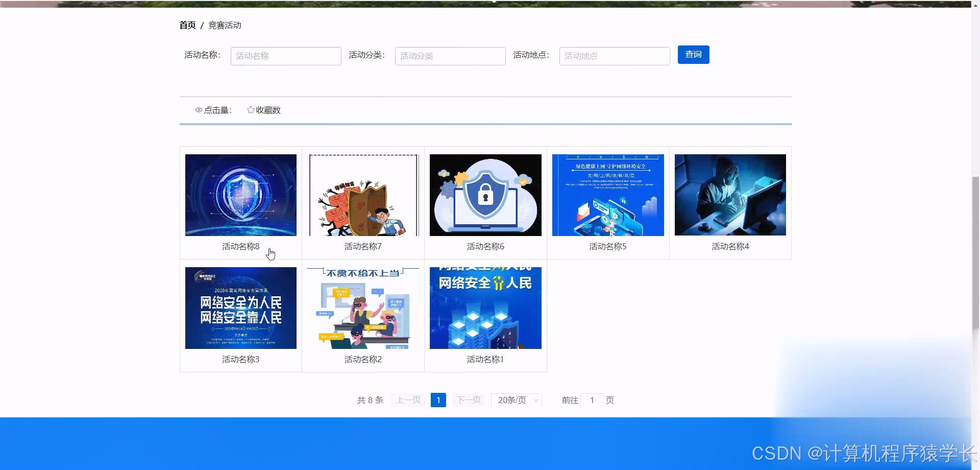This screenshot has width=980, height=470.
Task: Open the 20条/页 page size dropdown
Action: (x=516, y=400)
